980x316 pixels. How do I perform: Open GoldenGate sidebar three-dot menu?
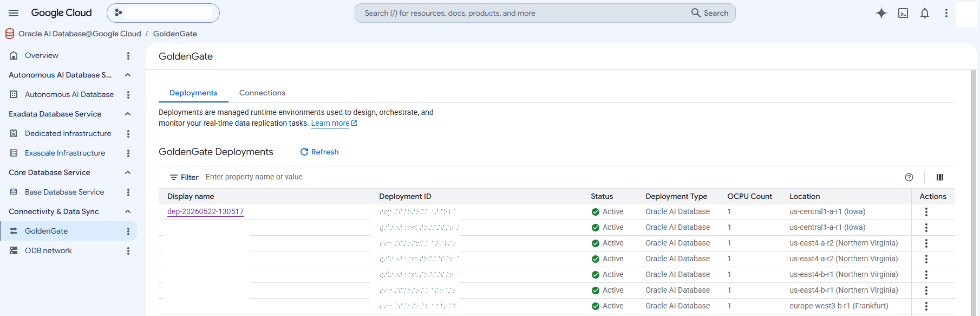(x=128, y=231)
